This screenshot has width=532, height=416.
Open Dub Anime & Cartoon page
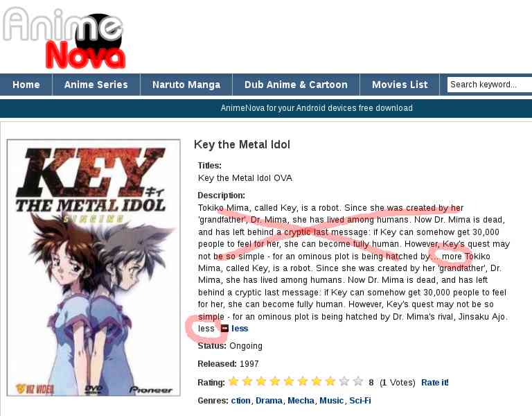pyautogui.click(x=296, y=85)
